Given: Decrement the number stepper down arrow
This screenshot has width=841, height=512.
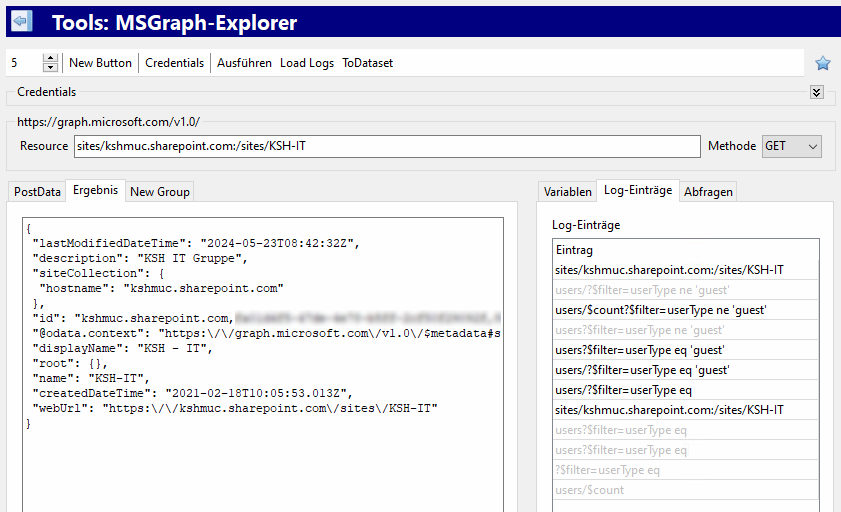Looking at the screenshot, I should tap(51, 68).
